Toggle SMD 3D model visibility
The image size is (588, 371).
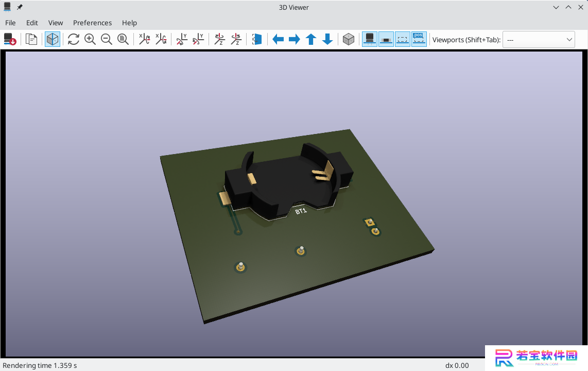(386, 39)
